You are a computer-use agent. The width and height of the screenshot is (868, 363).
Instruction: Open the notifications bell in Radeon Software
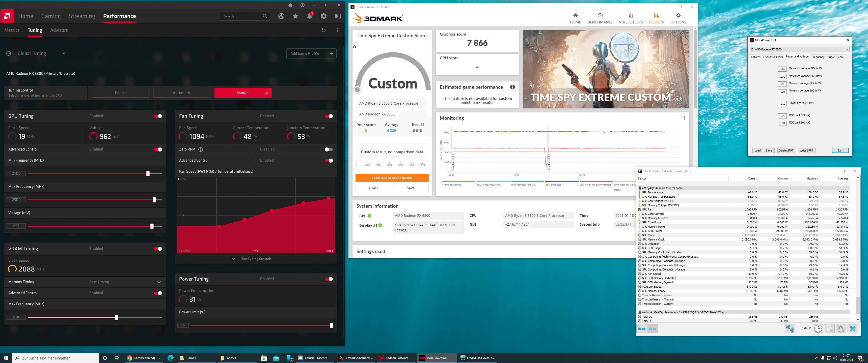tap(309, 16)
